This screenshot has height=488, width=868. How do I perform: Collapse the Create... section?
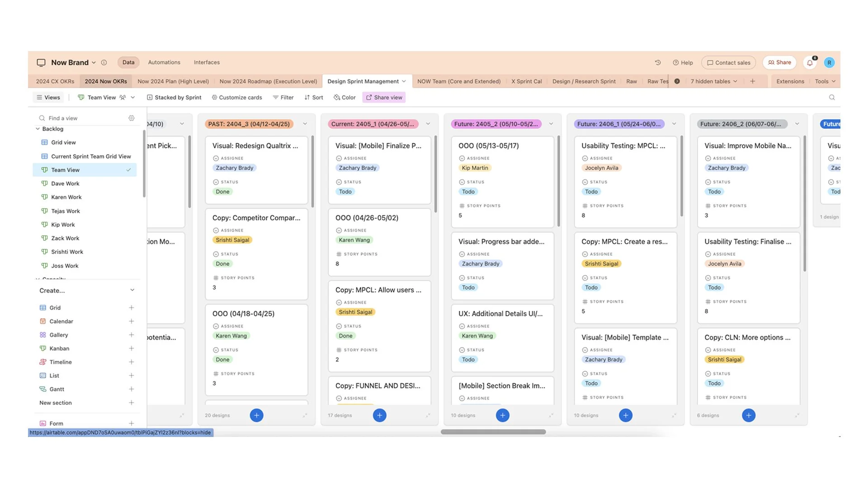[x=132, y=290]
